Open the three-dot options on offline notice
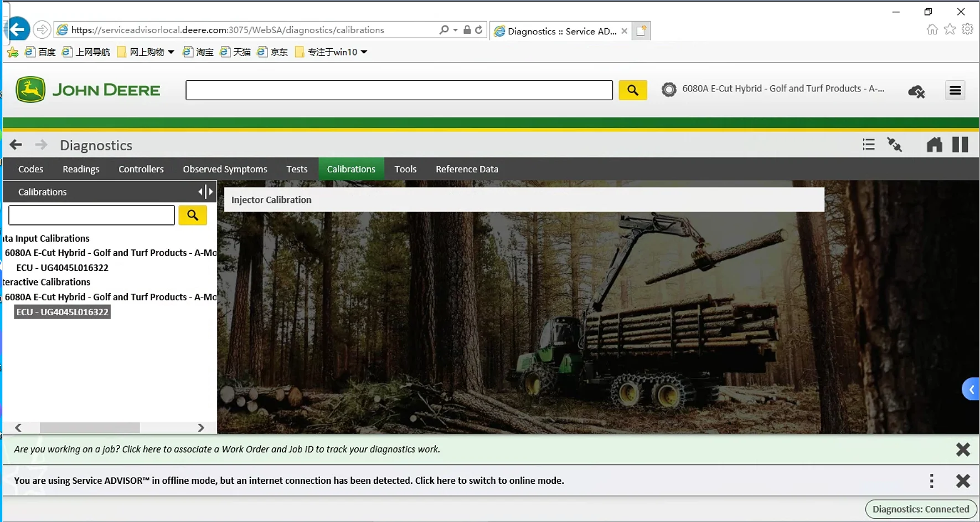This screenshot has height=522, width=980. pyautogui.click(x=932, y=481)
